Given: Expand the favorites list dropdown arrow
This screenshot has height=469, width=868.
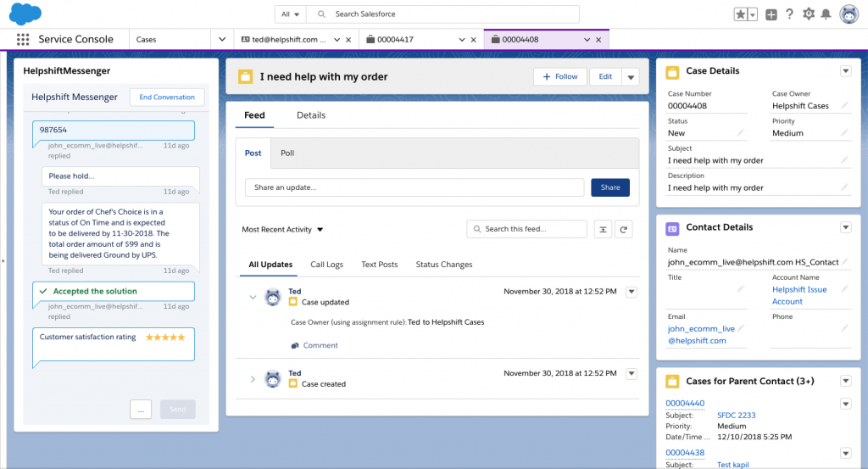Looking at the screenshot, I should tap(753, 14).
